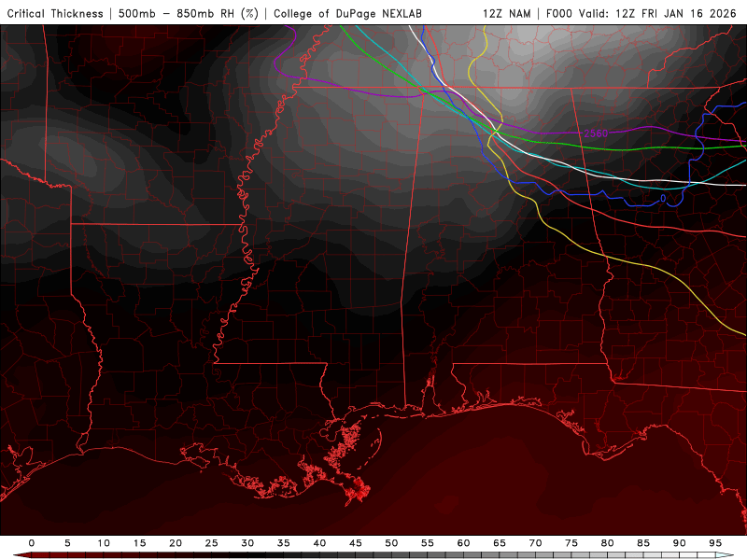The height and width of the screenshot is (560, 747).
Task: Select the "80" color scale label
Action: (x=607, y=543)
